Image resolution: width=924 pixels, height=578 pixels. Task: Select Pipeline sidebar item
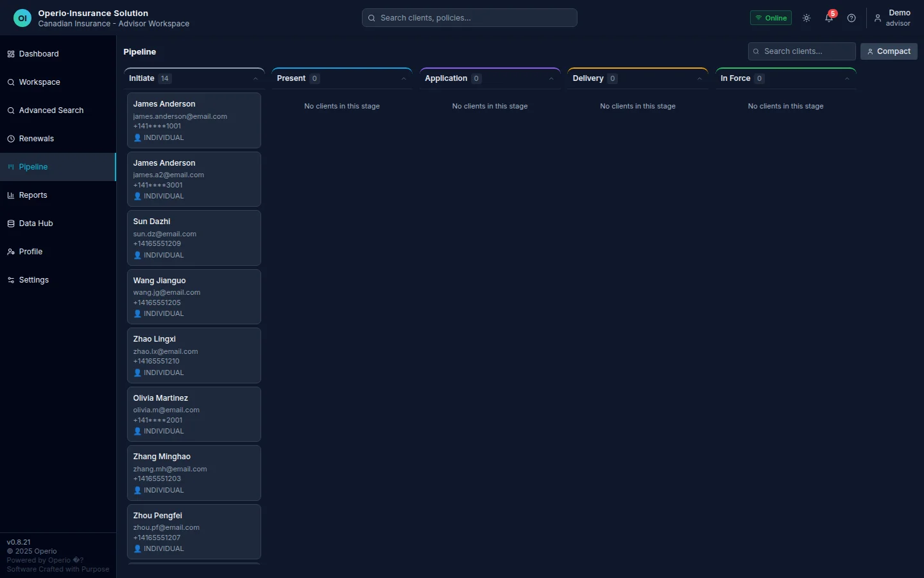tap(58, 167)
